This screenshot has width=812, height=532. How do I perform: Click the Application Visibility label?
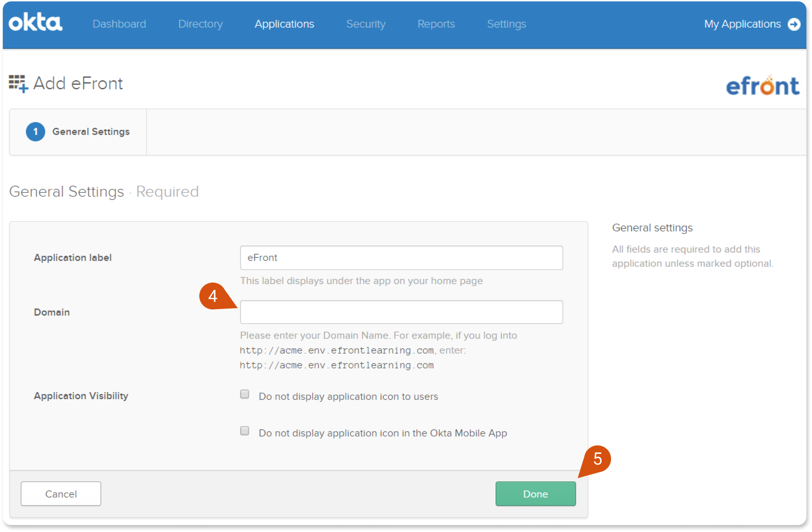tap(81, 396)
